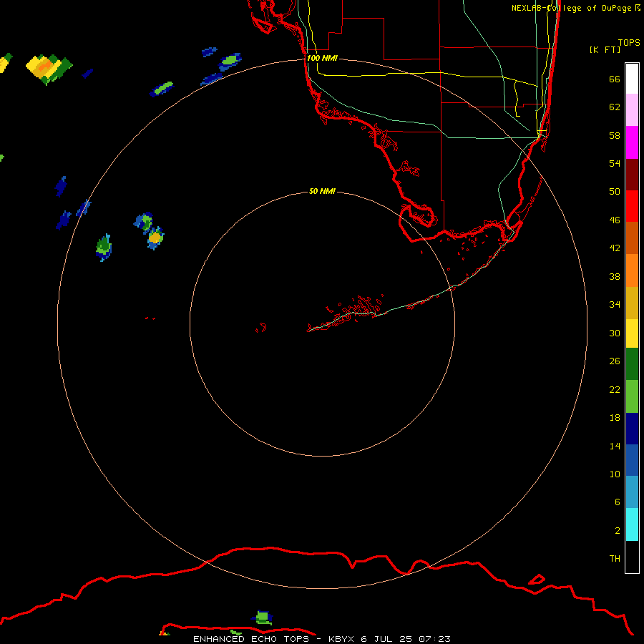Screen dimensions: 644x644
Task: Click the 50 value in the color legend
Action: (615, 191)
